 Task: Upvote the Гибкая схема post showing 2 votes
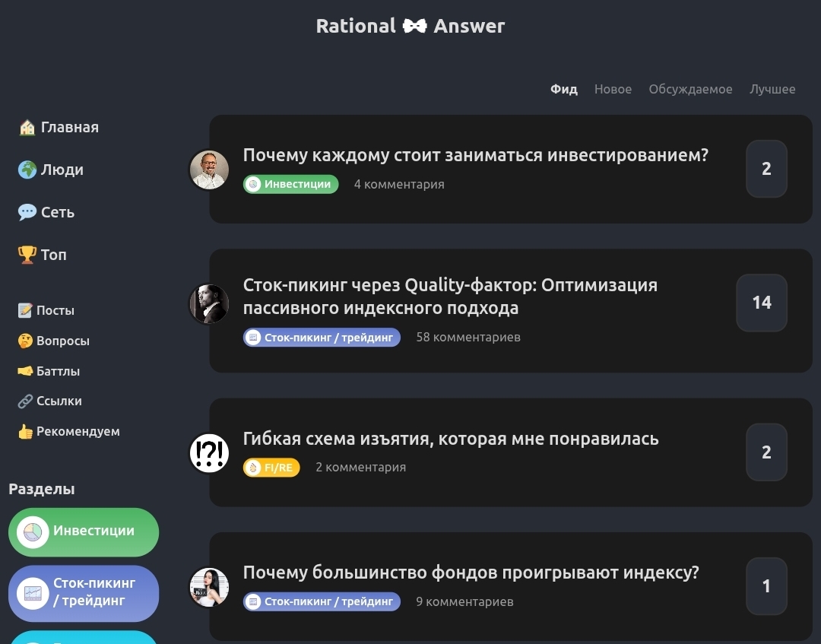coord(766,452)
